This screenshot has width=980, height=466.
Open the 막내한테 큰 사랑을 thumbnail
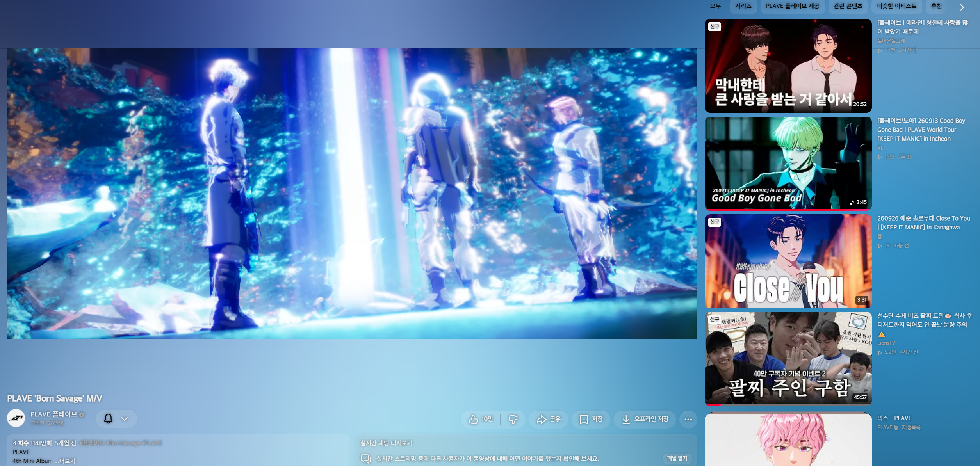tap(788, 66)
